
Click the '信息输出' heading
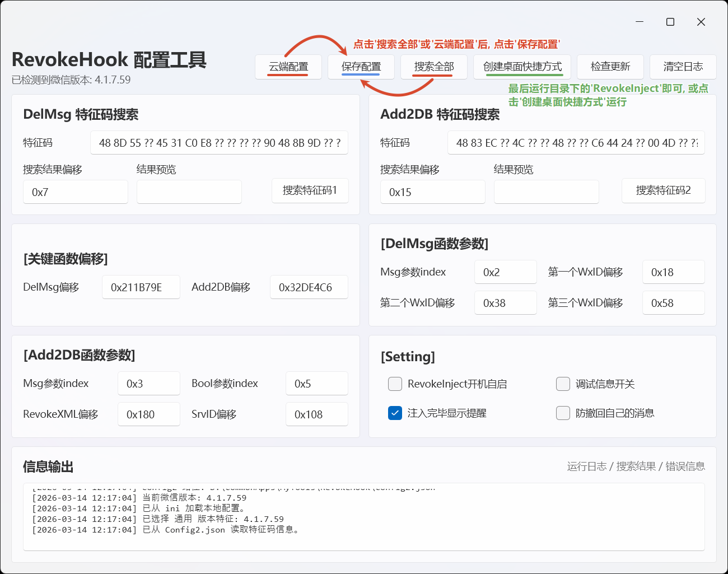pos(48,467)
